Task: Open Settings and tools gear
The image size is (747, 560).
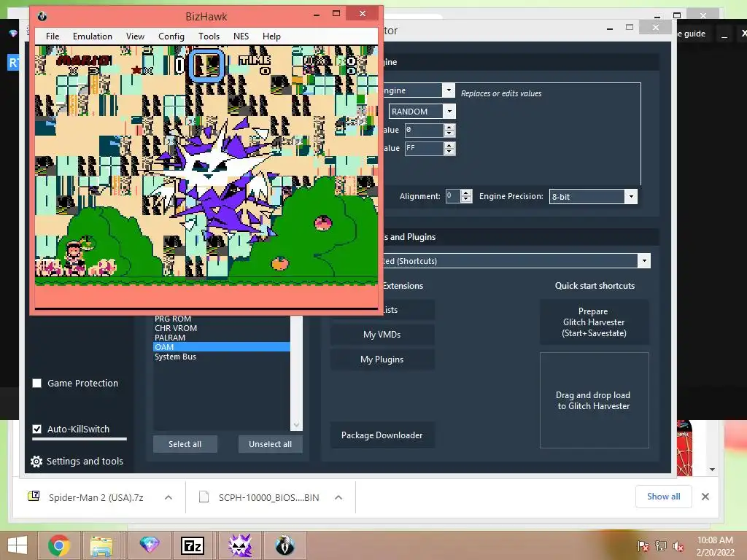Action: pos(36,461)
